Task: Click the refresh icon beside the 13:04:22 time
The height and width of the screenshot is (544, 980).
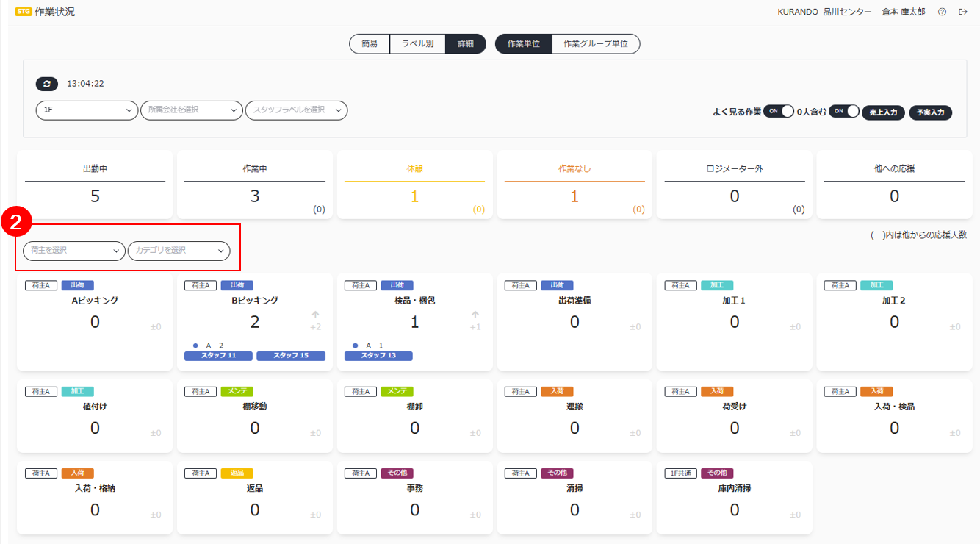Action: [x=46, y=84]
